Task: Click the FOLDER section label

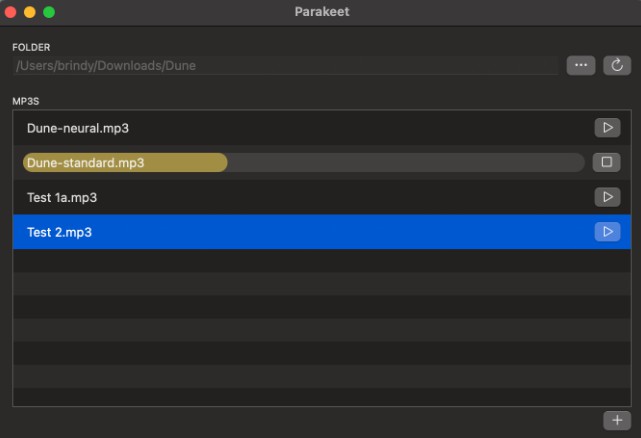Action: (x=31, y=47)
